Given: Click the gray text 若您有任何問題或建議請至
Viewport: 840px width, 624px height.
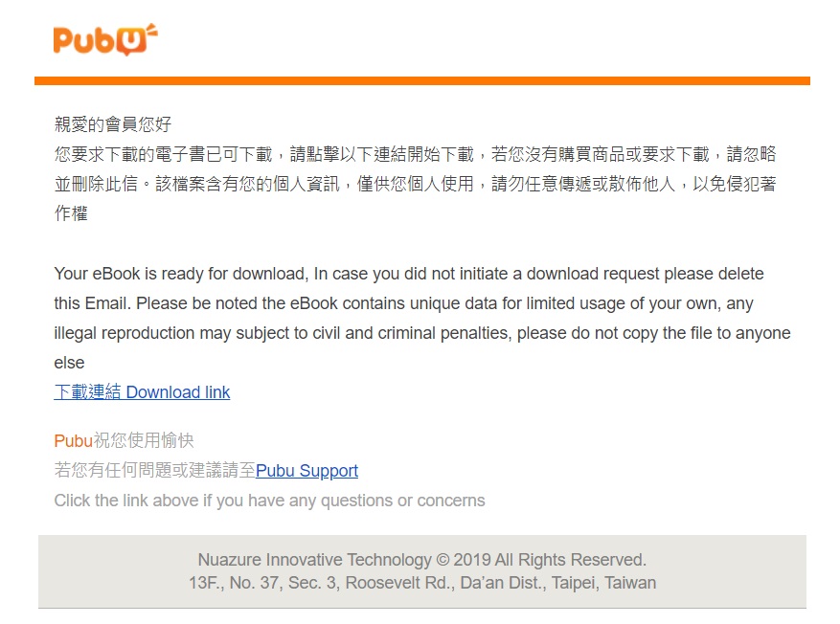Looking at the screenshot, I should pyautogui.click(x=155, y=471).
